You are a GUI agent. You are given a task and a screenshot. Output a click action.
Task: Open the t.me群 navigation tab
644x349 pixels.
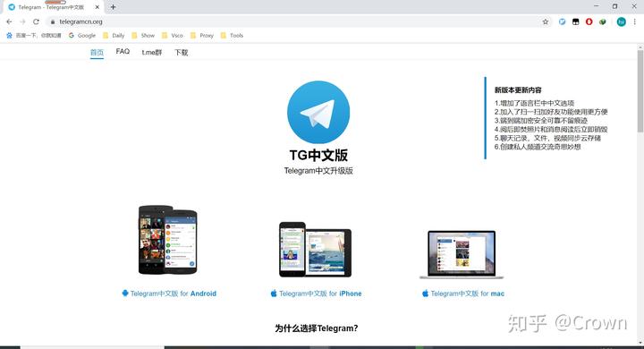[152, 52]
